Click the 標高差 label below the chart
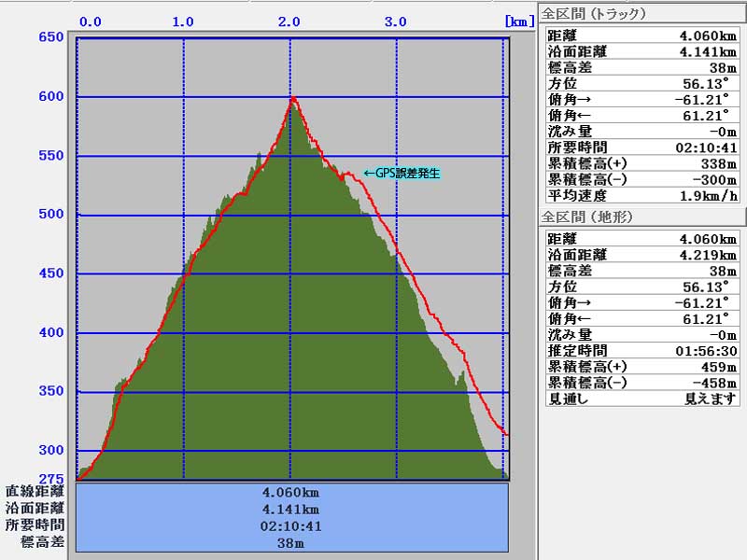Screen dimensions: 747x560 point(43,541)
